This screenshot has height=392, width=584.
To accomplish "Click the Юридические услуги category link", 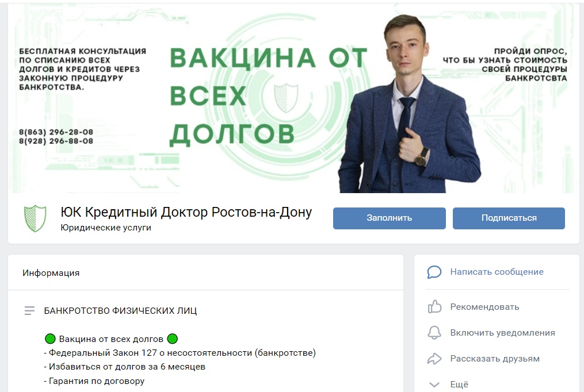I will click(106, 228).
